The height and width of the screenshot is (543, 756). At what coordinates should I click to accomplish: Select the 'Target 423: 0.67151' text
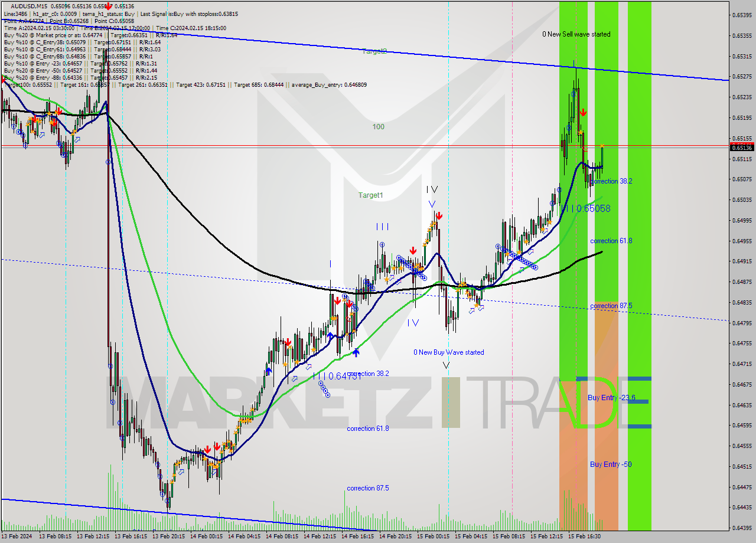pos(202,84)
